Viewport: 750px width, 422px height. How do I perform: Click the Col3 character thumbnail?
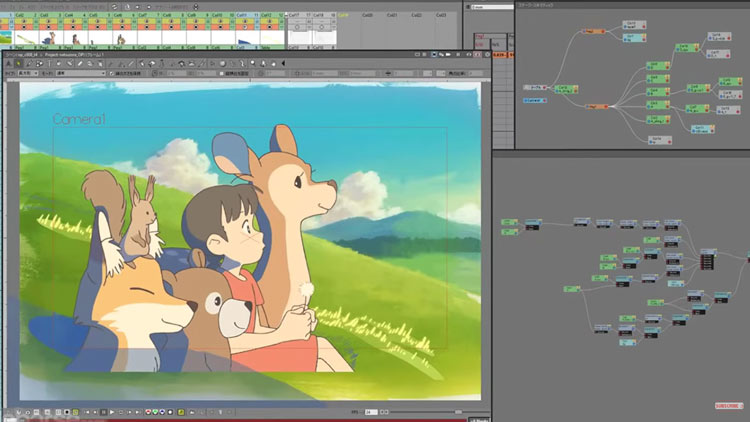point(51,37)
